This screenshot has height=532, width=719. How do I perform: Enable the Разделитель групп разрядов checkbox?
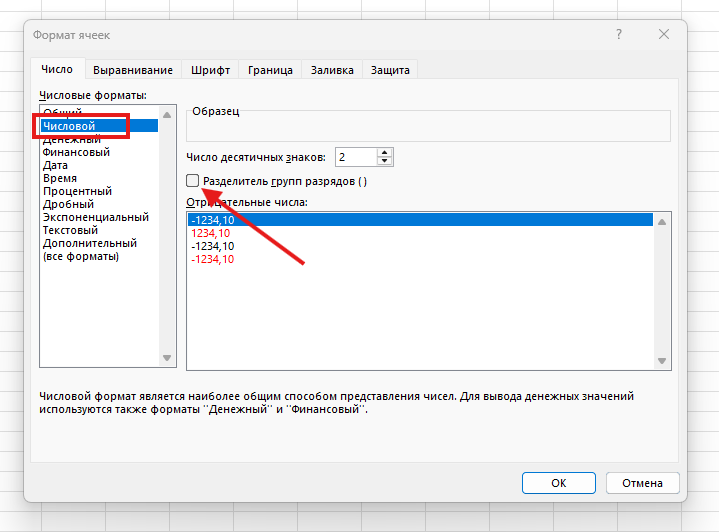tap(193, 181)
